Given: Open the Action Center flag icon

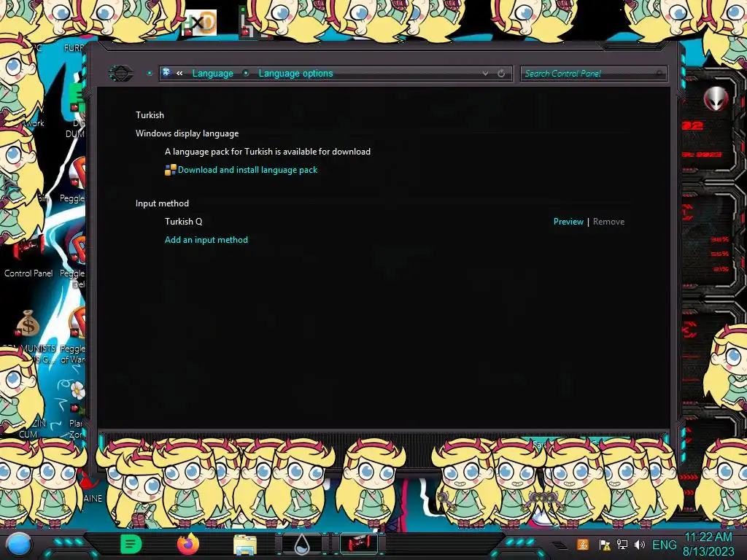Looking at the screenshot, I should [x=605, y=545].
